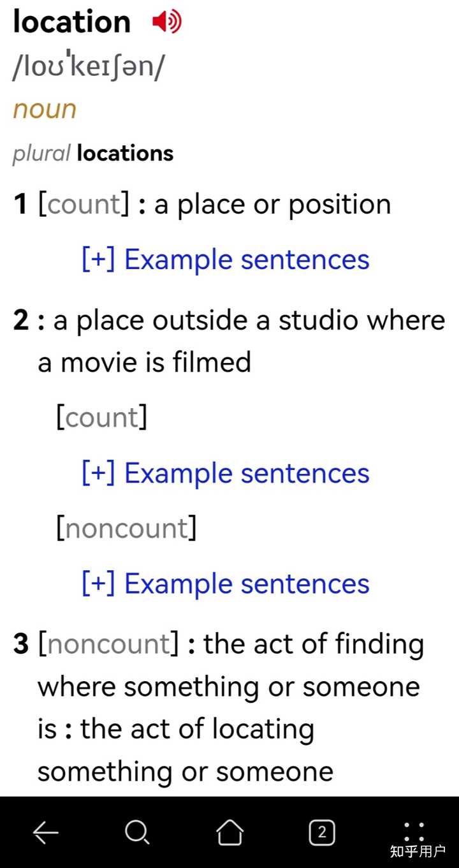
Task: Open the tab switcher showing 2 tabs
Action: [x=322, y=832]
